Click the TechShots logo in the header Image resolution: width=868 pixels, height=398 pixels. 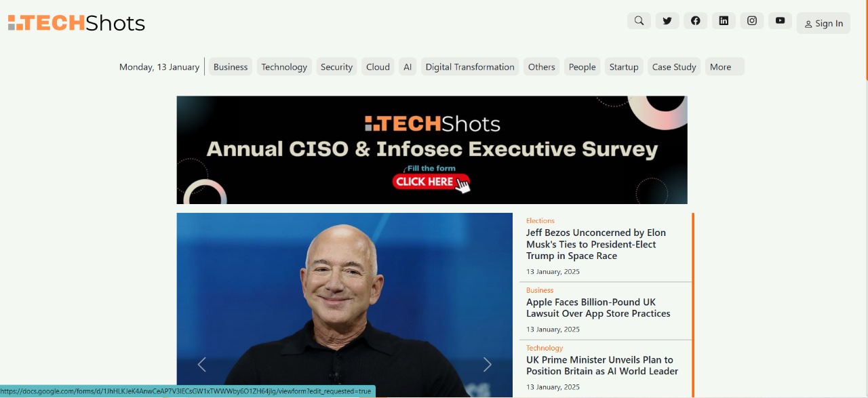[x=77, y=23]
